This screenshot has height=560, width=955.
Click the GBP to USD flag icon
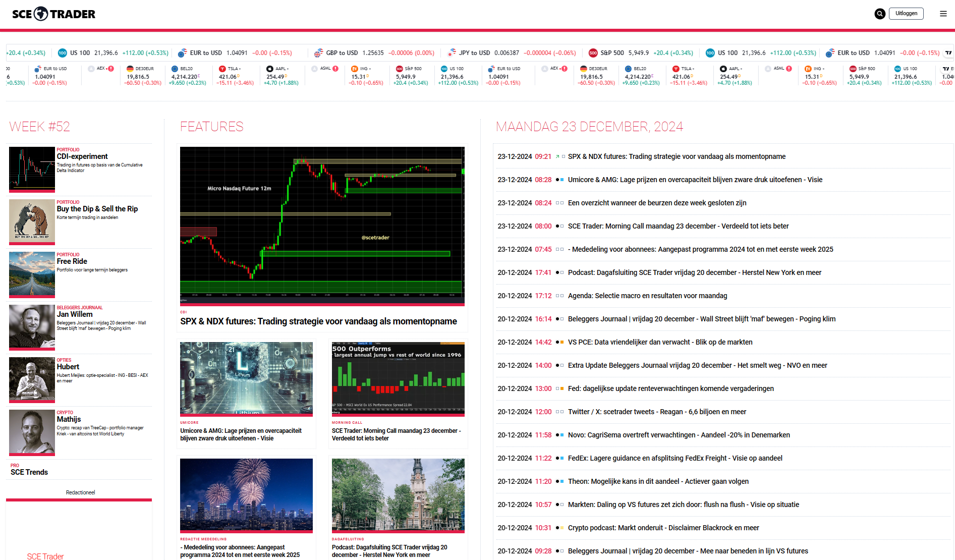point(318,53)
